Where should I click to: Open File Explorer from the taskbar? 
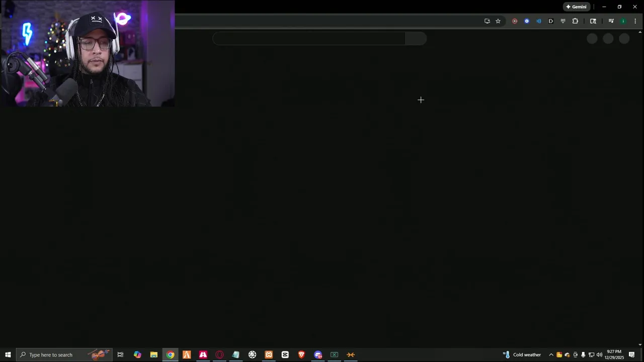(x=154, y=355)
